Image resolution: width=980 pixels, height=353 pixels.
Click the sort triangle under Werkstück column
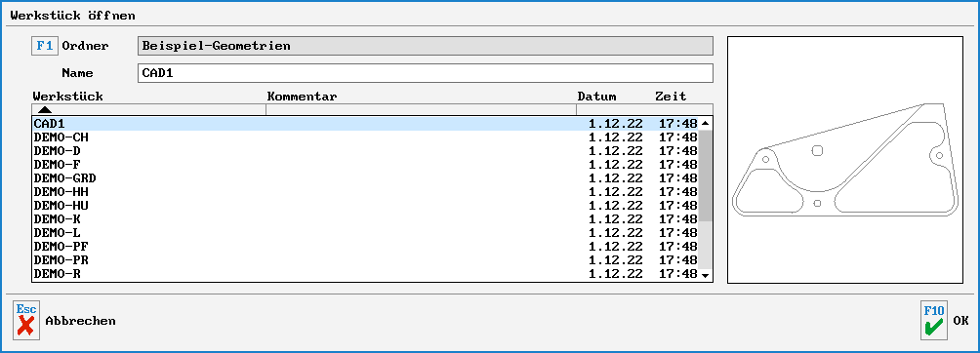pos(45,110)
